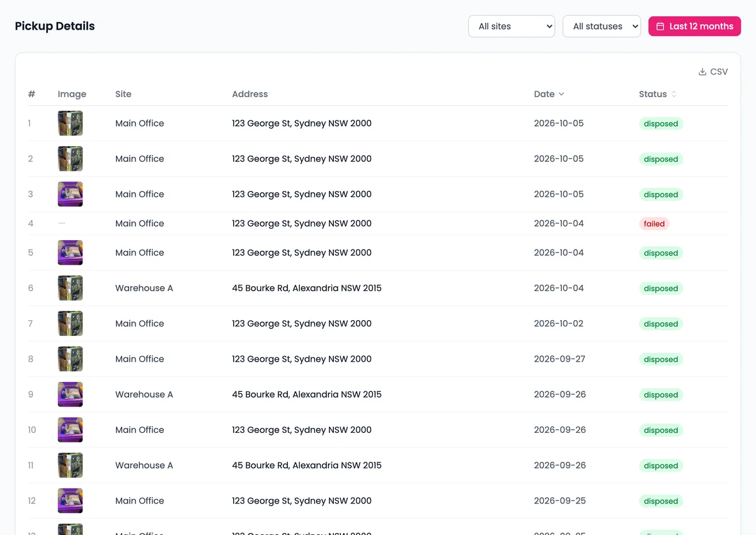Sort by the Date column header
Image resolution: width=756 pixels, height=535 pixels.
coord(549,94)
